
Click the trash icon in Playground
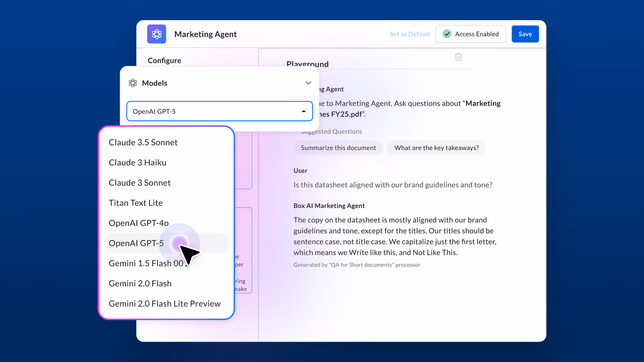pos(458,57)
